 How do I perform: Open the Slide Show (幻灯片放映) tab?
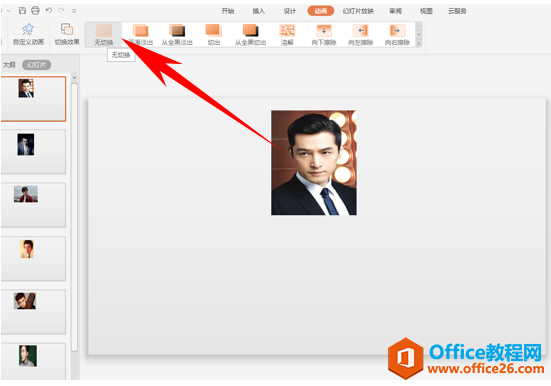pyautogui.click(x=358, y=11)
